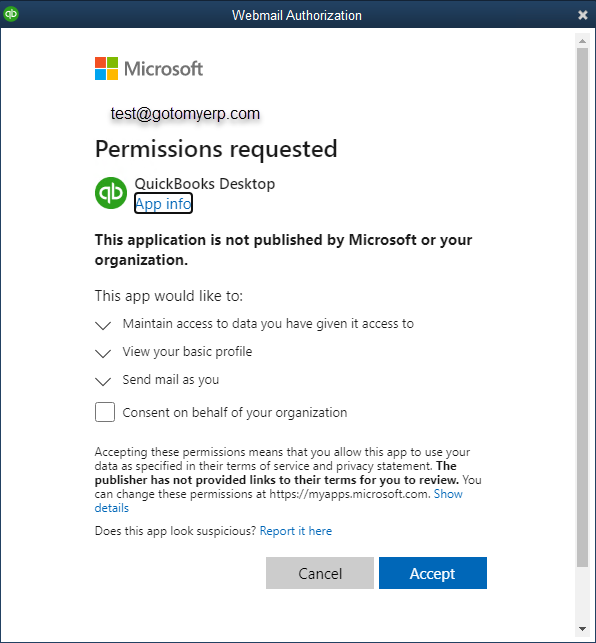Click the QuickBooks Desktop app name
This screenshot has height=643, width=596.
(205, 184)
